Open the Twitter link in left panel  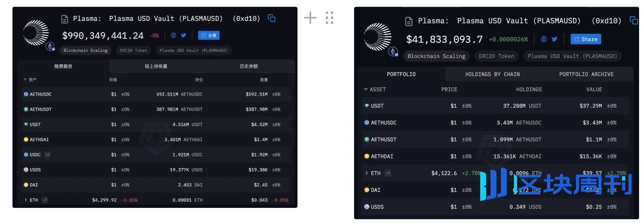point(183,35)
